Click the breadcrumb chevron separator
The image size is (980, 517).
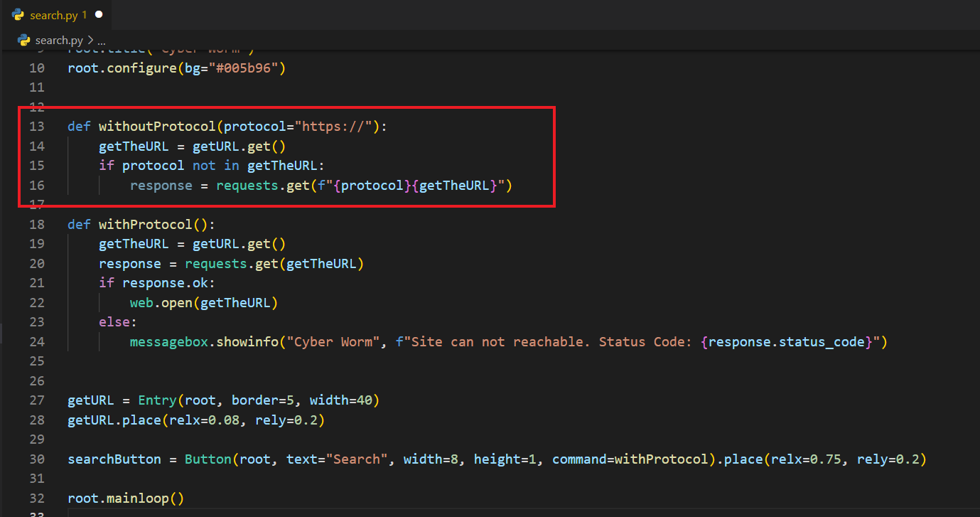pos(90,41)
